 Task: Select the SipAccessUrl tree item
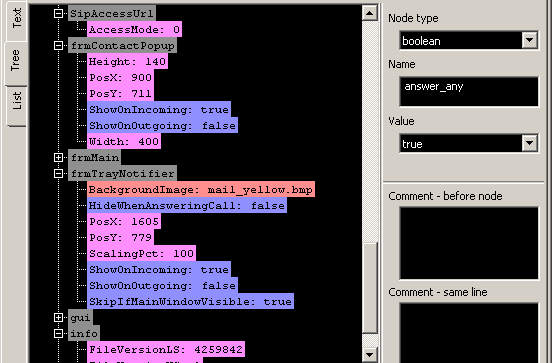(112, 13)
